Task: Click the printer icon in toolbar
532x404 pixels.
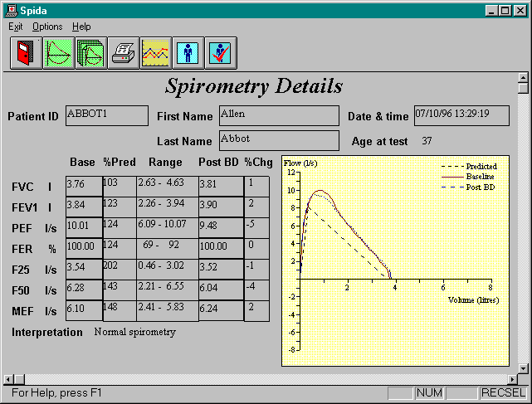Action: [x=123, y=53]
